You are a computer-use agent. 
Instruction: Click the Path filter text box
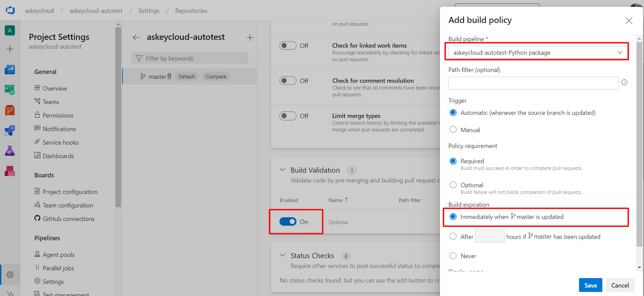pos(533,83)
